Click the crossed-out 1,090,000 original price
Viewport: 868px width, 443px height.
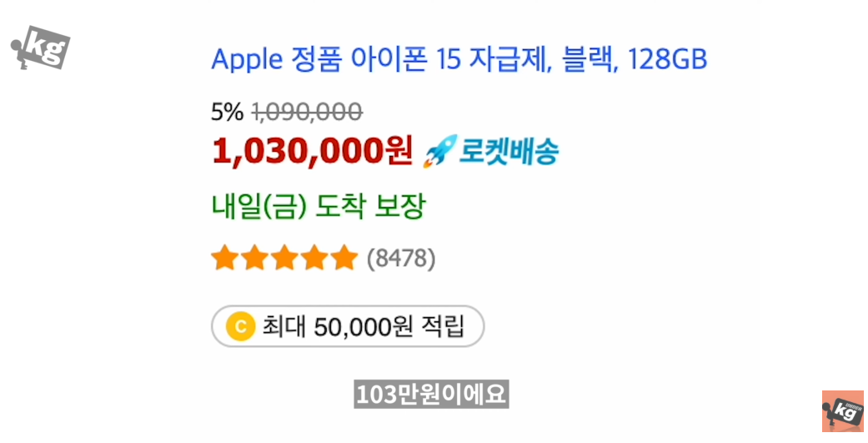pos(307,111)
